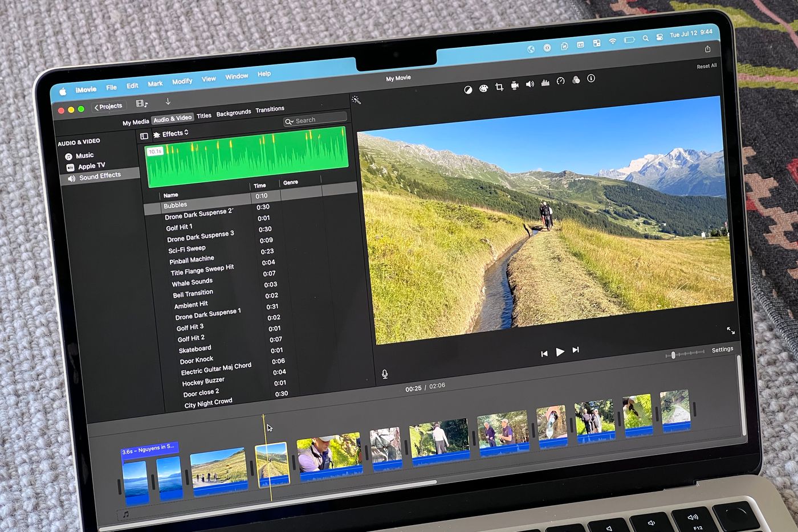The image size is (798, 532).
Task: Sort sound effects by the Genre column
Action: 291,182
